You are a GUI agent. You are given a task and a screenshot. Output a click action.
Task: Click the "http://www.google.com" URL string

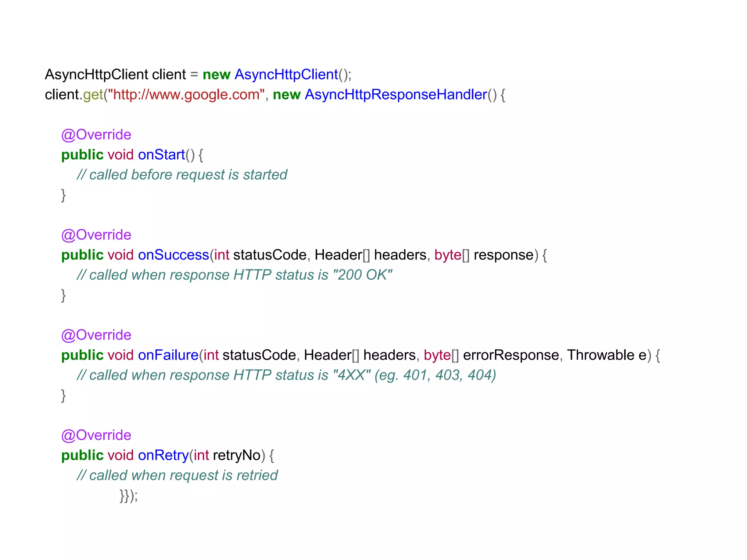click(x=186, y=95)
